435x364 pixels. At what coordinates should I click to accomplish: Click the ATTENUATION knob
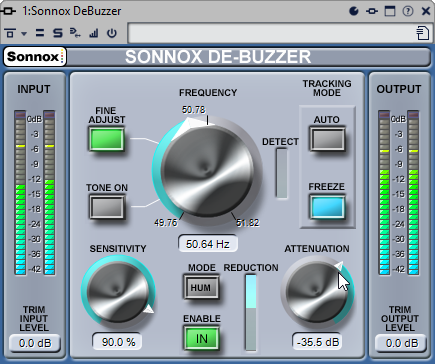317,292
